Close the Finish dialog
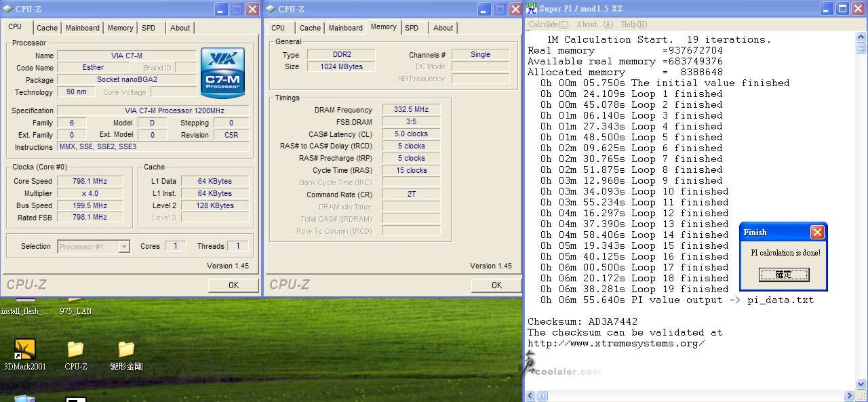The width and height of the screenshot is (868, 402). coord(817,233)
